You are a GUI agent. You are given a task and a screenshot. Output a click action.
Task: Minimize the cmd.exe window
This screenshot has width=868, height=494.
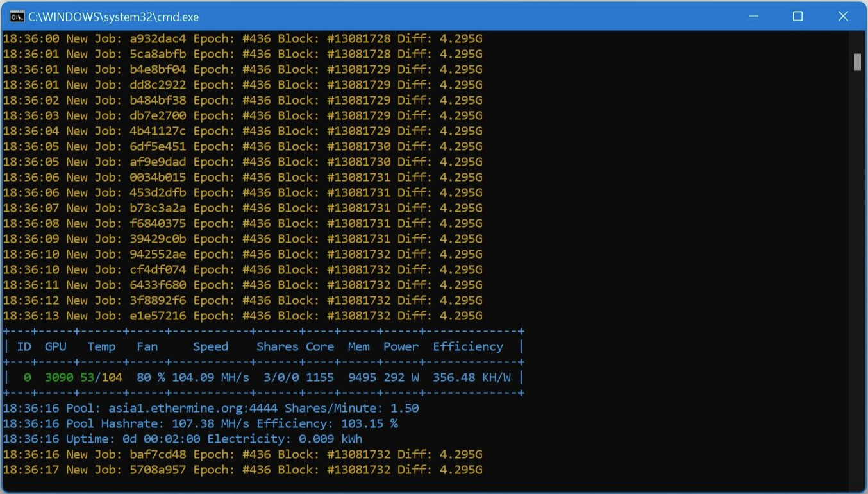click(753, 16)
